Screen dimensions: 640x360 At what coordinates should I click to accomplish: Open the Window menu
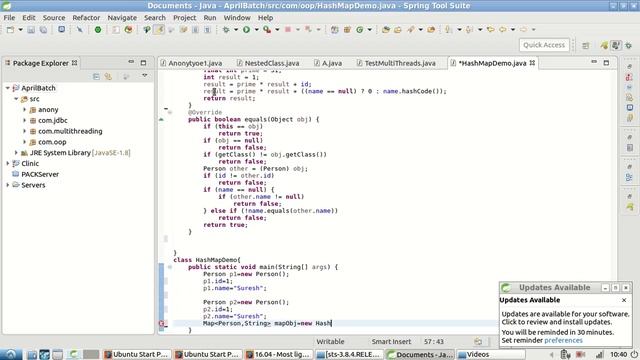point(237,18)
